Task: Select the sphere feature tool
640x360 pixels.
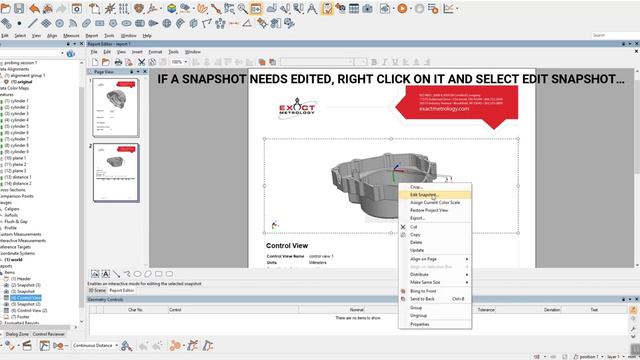Action: pos(167,23)
